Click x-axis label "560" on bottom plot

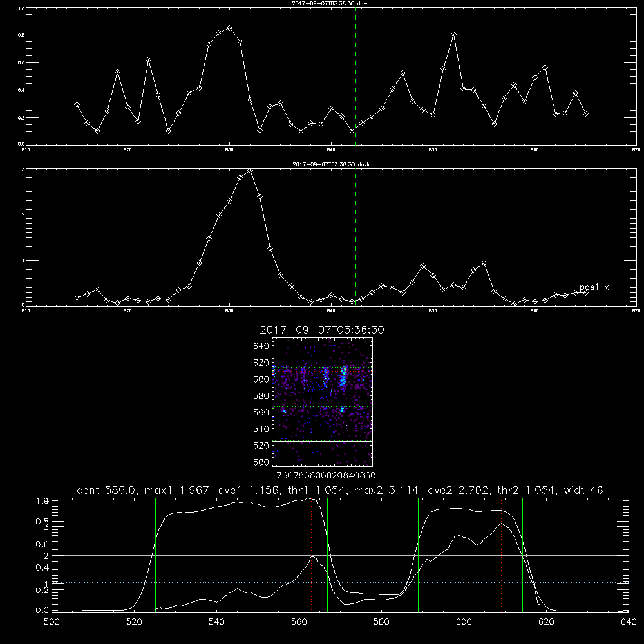(299, 622)
